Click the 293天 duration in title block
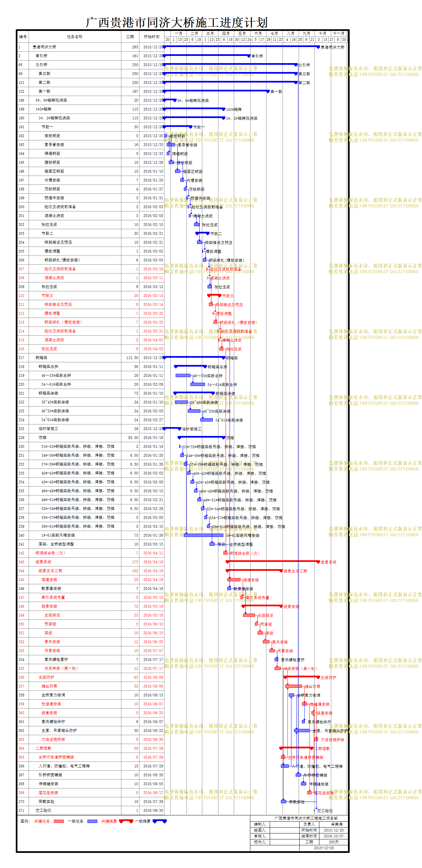 click(334, 842)
